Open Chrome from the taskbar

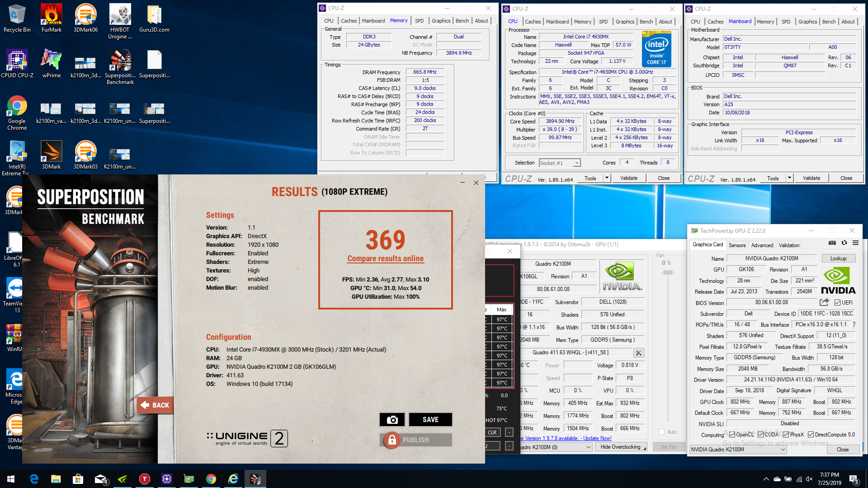[211, 479]
